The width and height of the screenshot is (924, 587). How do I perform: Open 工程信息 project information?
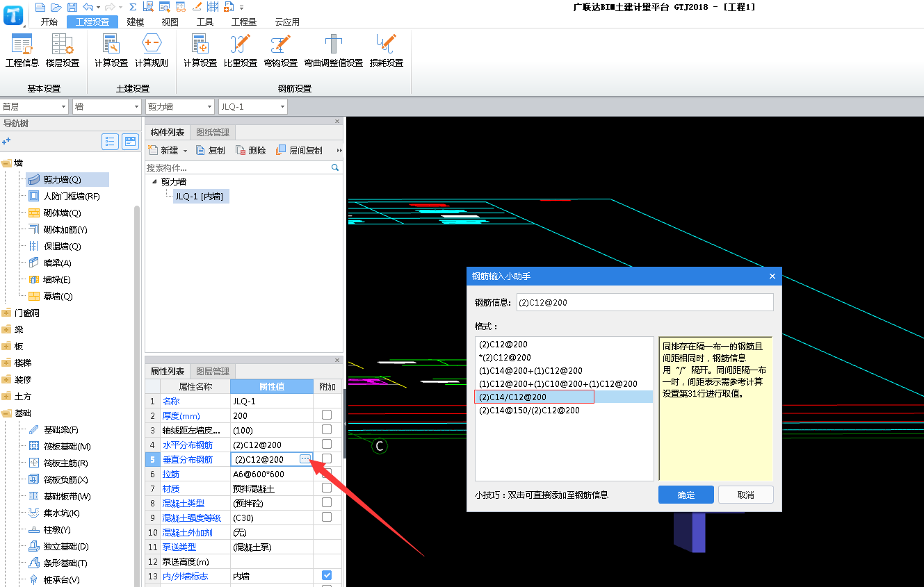22,50
